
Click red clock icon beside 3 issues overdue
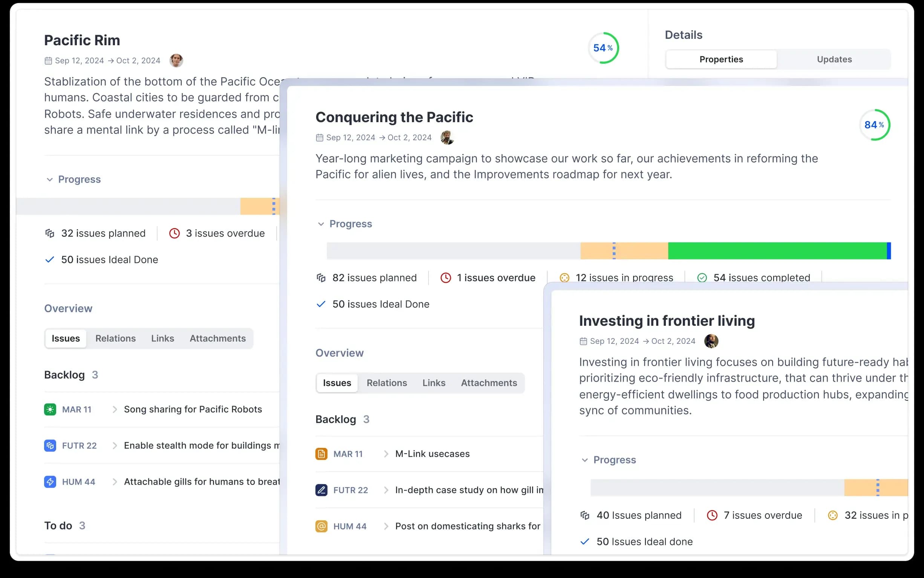pos(174,233)
